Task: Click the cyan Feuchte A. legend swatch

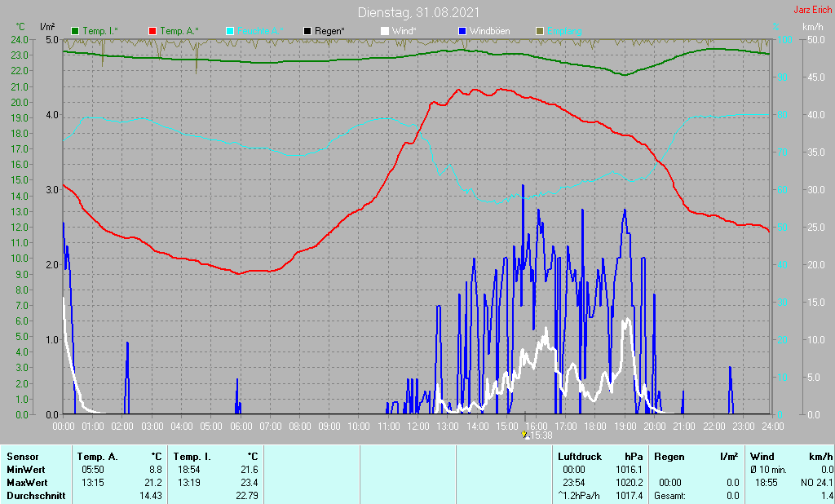Action: tap(230, 32)
